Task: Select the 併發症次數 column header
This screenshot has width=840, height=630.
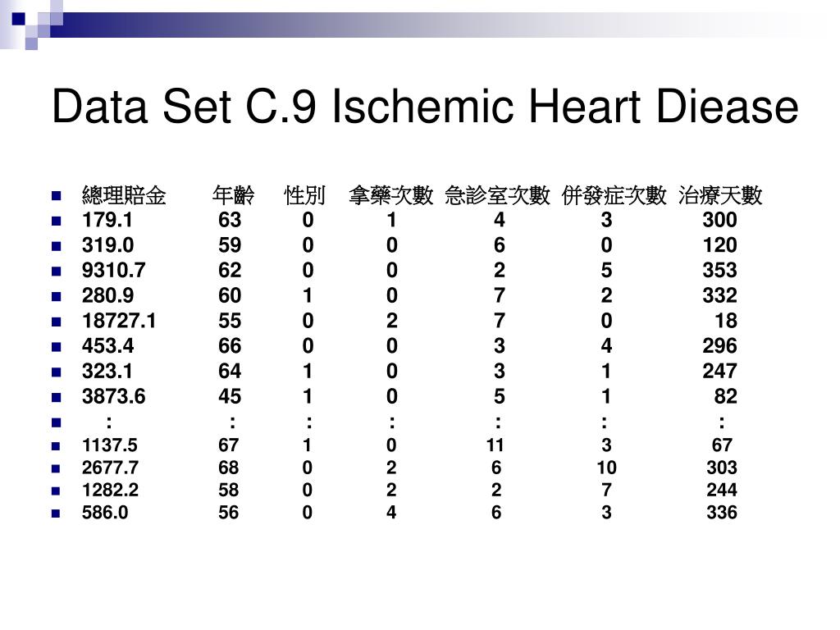Action: pos(614,195)
